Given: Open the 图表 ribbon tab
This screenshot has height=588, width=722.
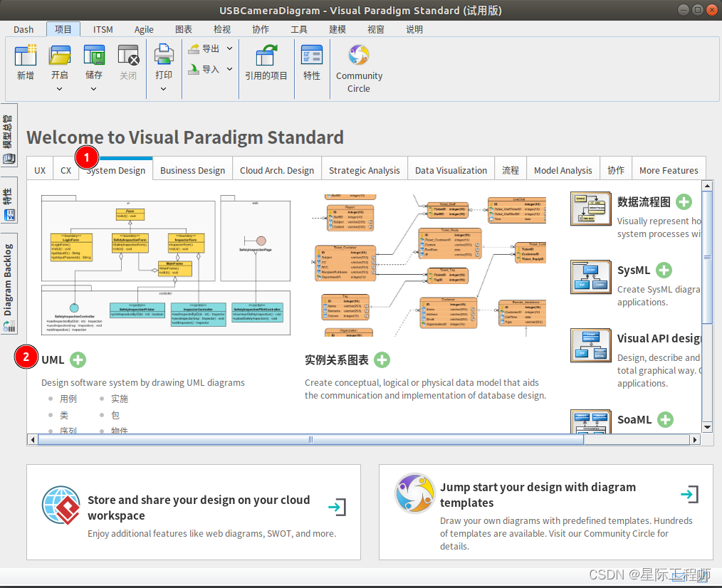Looking at the screenshot, I should 183,29.
